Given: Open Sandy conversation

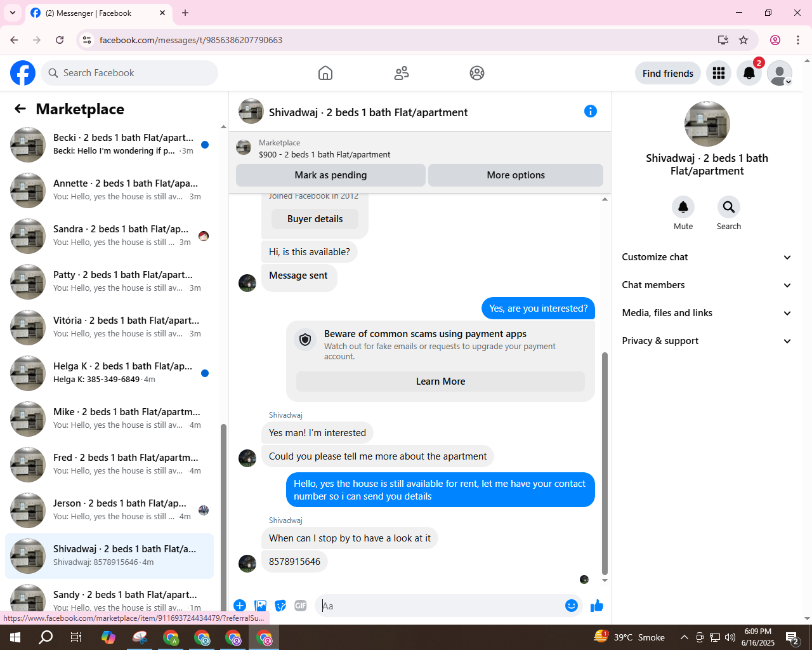Looking at the screenshot, I should 109,597.
